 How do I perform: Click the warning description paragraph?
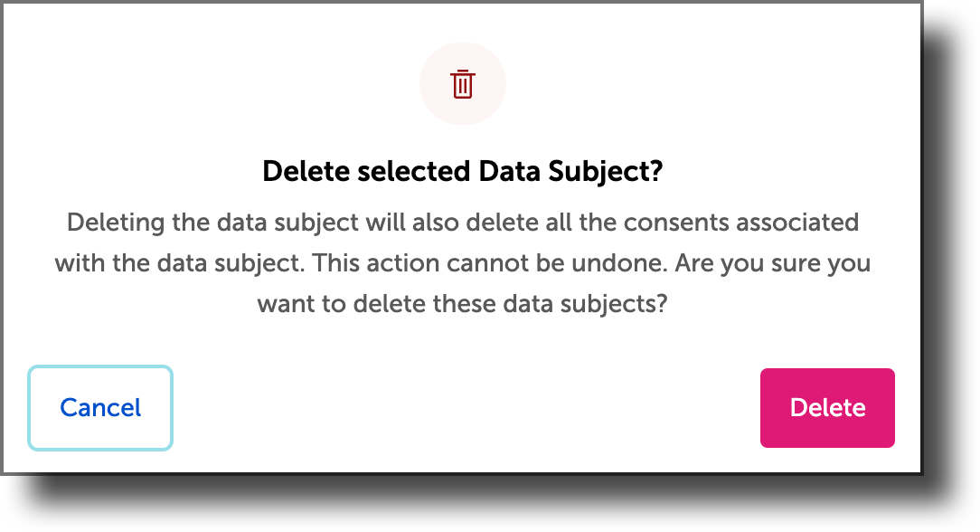click(x=463, y=262)
